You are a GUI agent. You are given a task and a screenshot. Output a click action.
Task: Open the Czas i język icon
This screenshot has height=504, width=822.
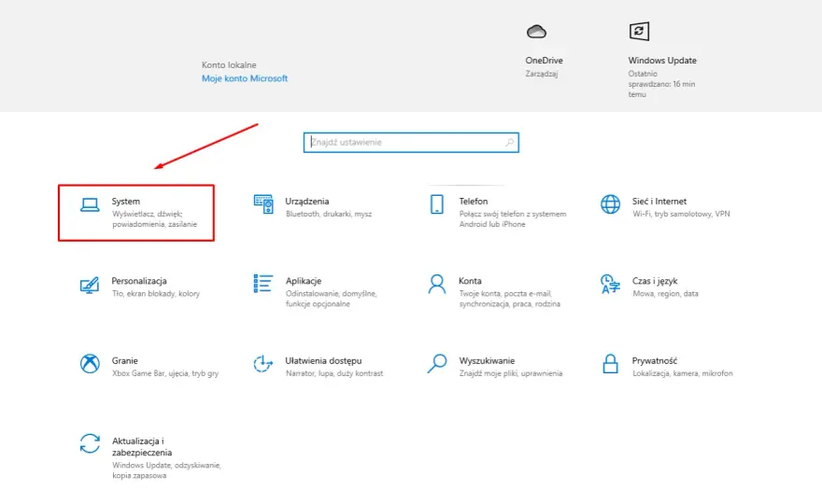point(610,284)
